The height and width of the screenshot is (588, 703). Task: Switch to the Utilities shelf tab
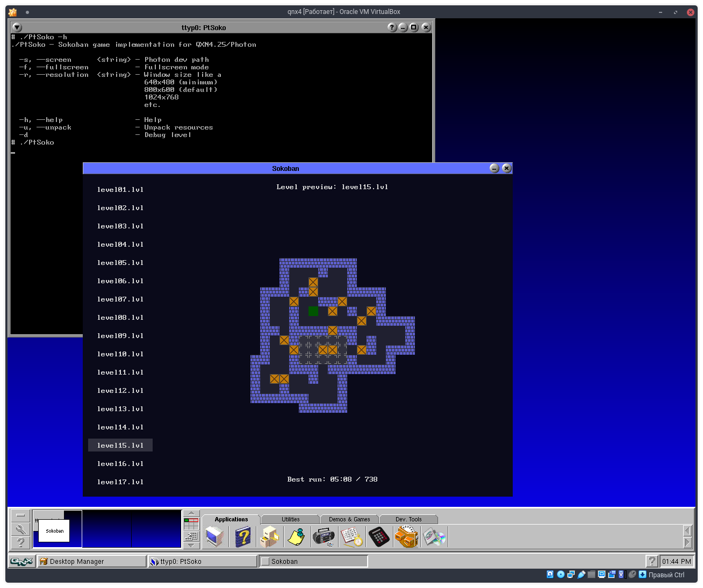click(x=291, y=519)
